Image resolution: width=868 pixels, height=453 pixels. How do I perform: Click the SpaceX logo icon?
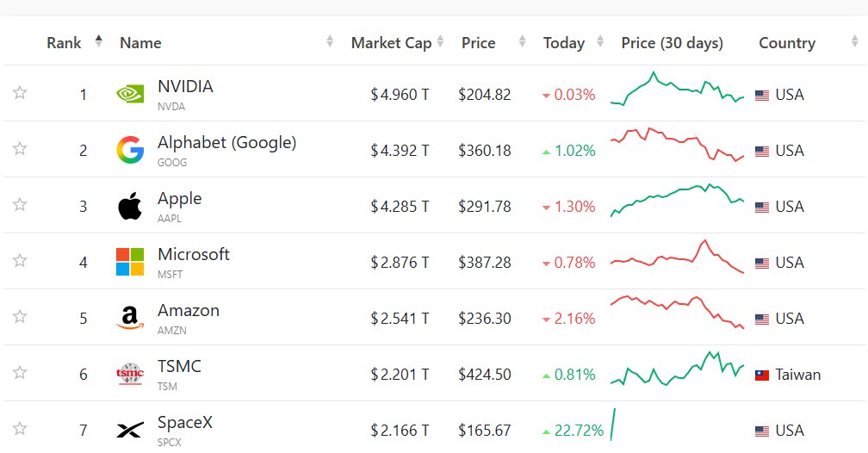pos(130,430)
